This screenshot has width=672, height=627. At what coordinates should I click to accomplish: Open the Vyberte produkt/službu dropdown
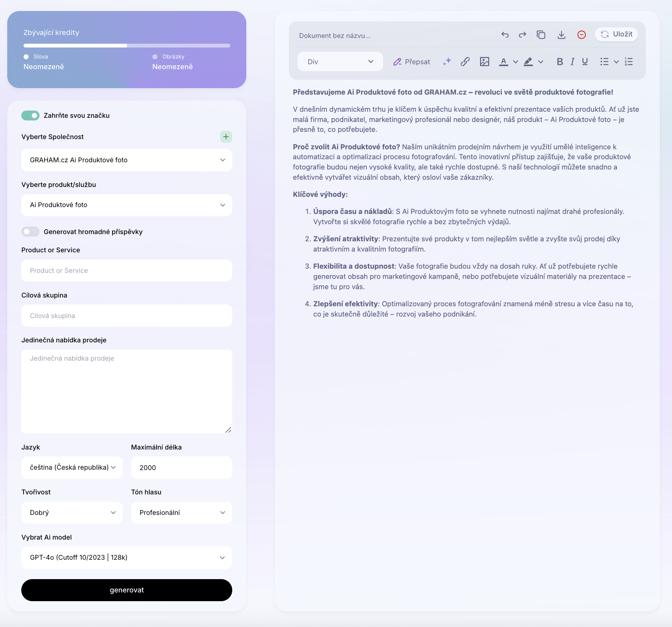coord(127,205)
